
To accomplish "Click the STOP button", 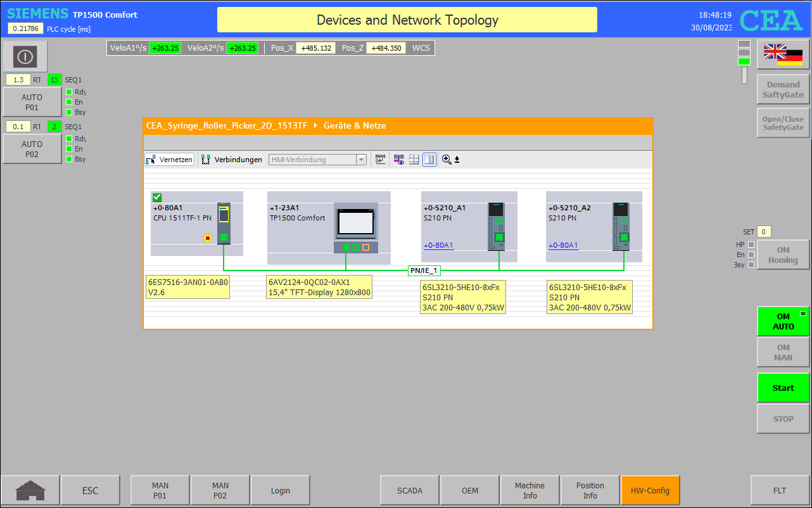I will coord(783,419).
